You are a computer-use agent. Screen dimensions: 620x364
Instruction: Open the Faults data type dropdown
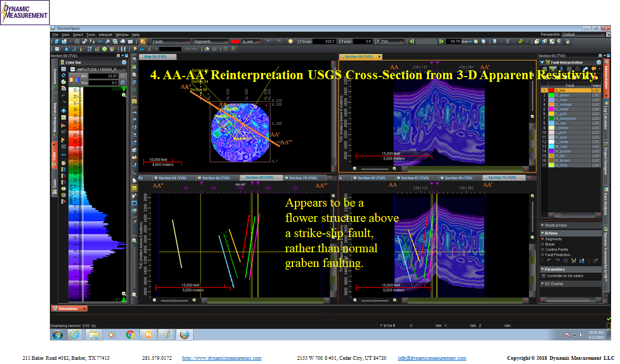click(x=171, y=41)
